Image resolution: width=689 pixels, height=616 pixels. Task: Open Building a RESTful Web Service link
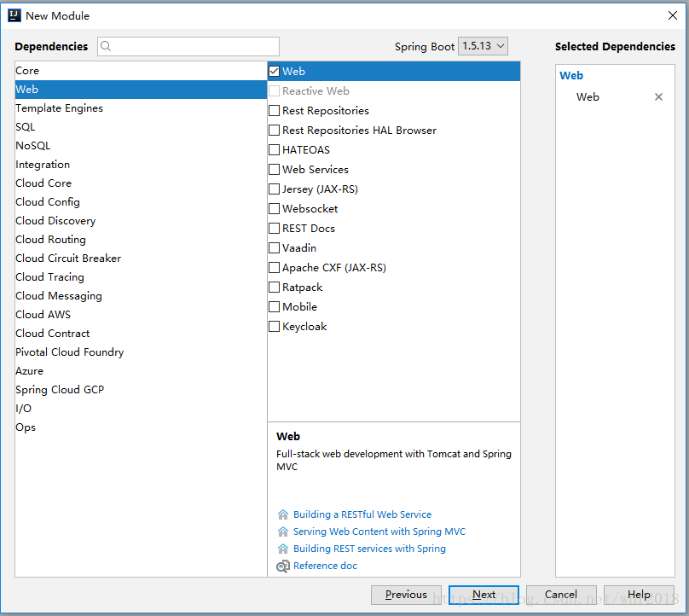[x=362, y=514]
